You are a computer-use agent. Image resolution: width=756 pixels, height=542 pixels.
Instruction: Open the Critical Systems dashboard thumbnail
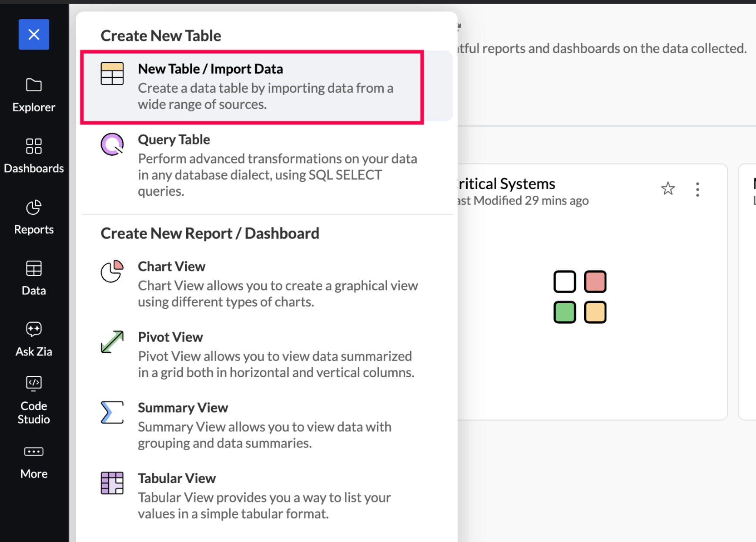(x=580, y=297)
